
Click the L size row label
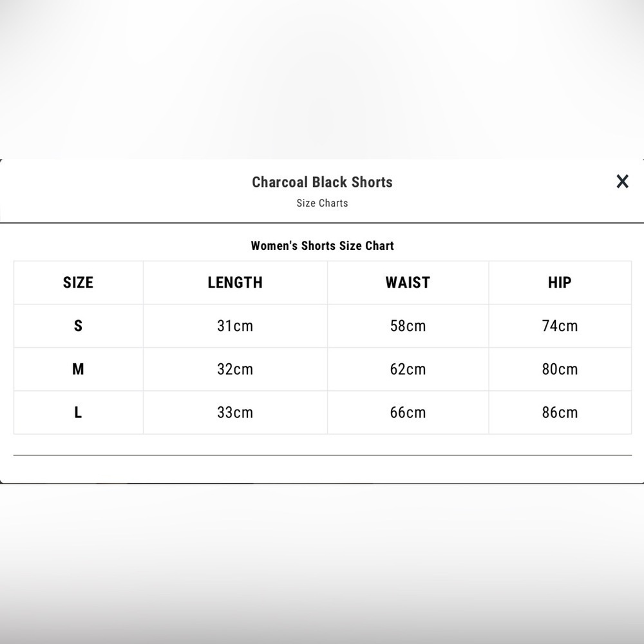point(78,412)
